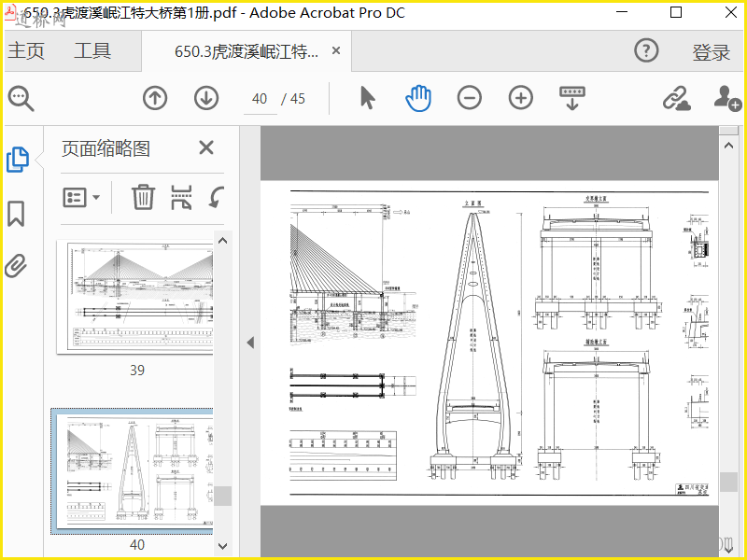Share a link via the cloud link icon
Image resolution: width=747 pixels, height=560 pixels.
677,98
